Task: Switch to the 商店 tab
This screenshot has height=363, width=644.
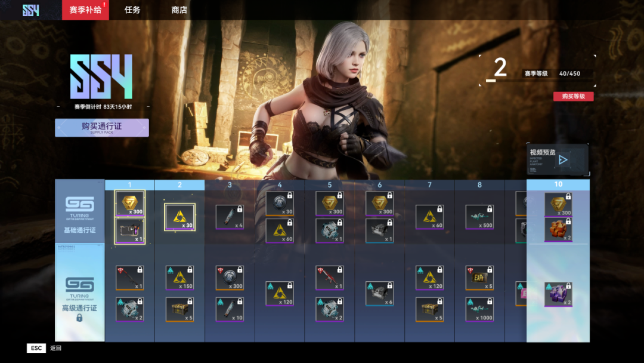Action: click(179, 10)
